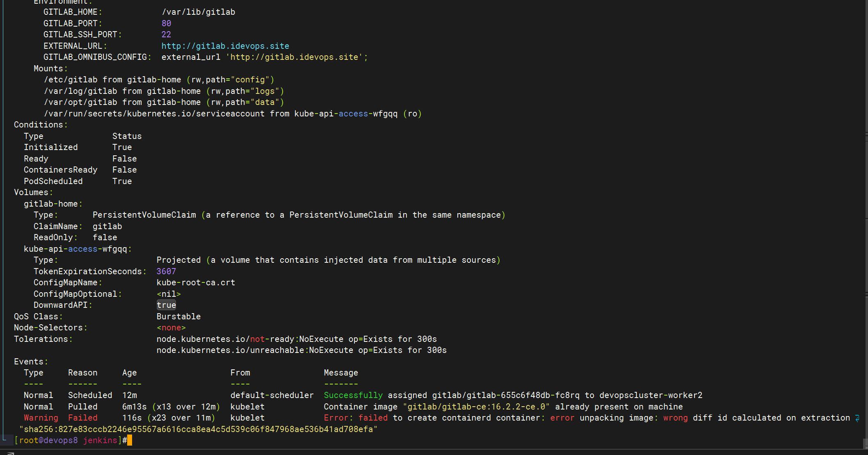Click the GITLAB_SSH_PORT value 22
The height and width of the screenshot is (455, 868).
(x=166, y=34)
